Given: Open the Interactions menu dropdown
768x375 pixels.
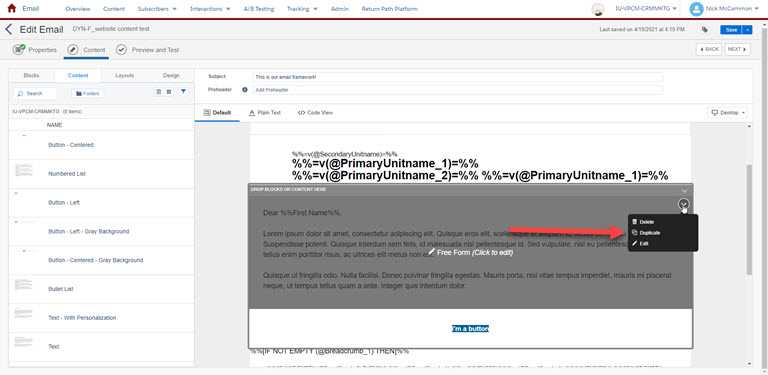Looking at the screenshot, I should (209, 9).
